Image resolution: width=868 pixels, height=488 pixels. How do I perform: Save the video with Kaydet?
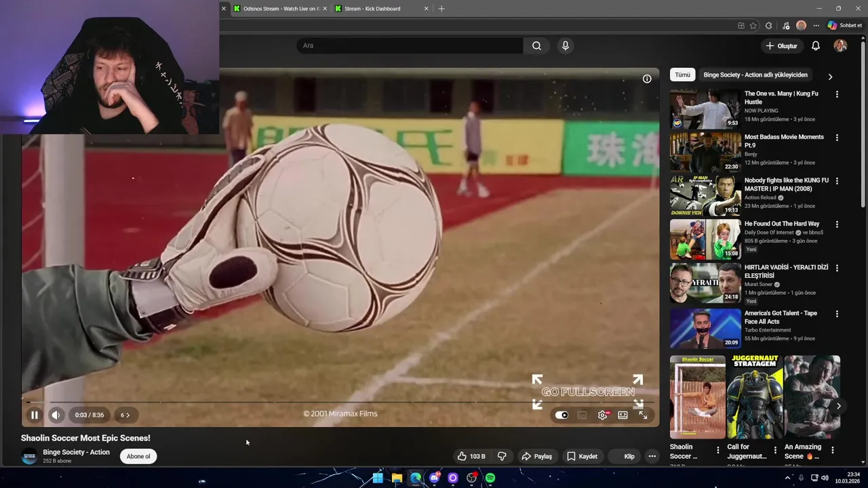[582, 456]
